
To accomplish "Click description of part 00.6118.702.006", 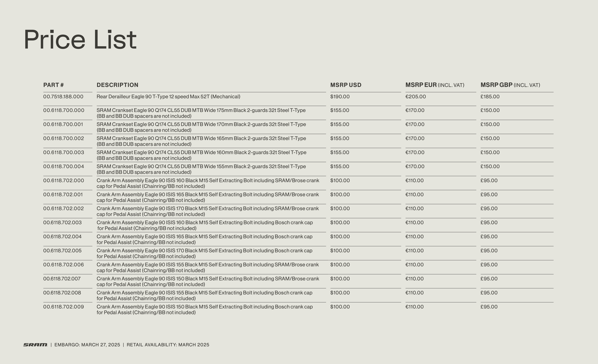I will click(x=208, y=267).
